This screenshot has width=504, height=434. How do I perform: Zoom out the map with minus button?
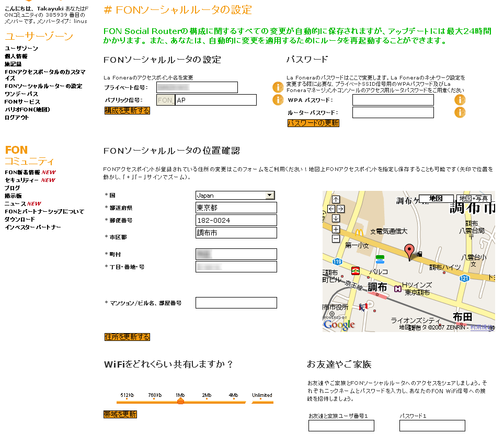336,238
